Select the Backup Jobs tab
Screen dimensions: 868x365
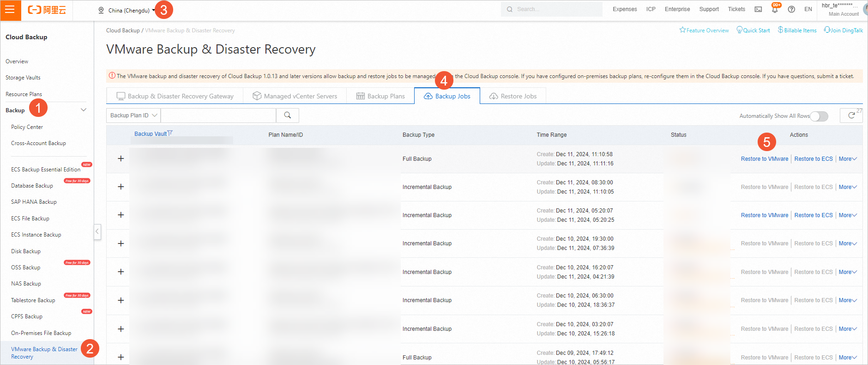[447, 96]
